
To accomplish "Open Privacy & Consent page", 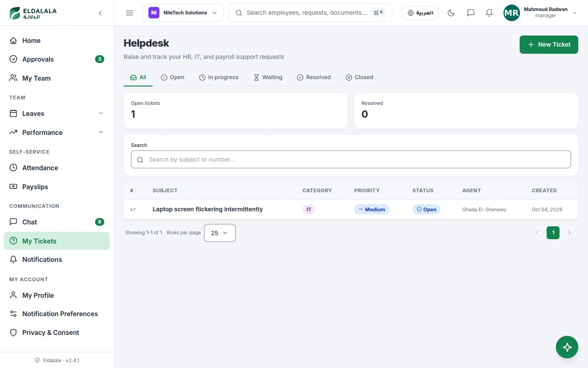I will (x=57, y=332).
